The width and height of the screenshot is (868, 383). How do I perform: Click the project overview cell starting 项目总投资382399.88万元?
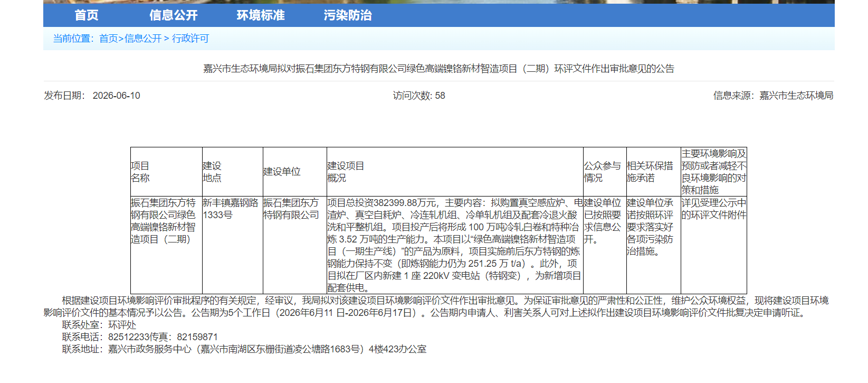455,245
